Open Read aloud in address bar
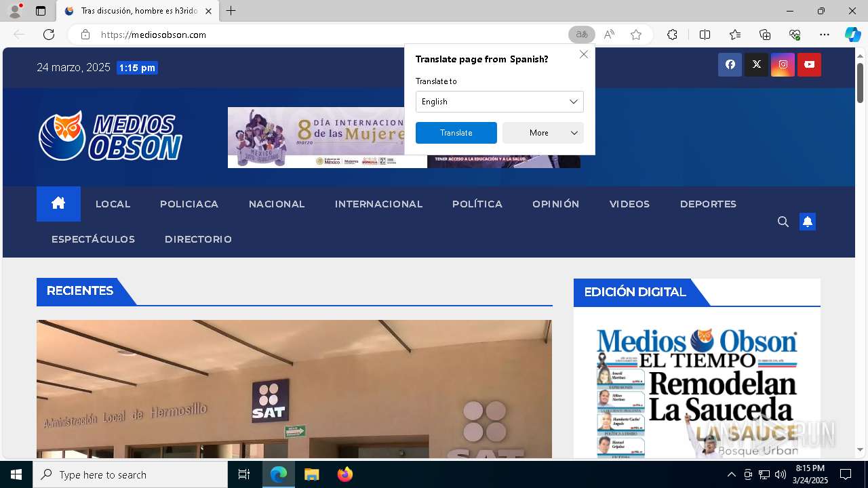 (609, 35)
